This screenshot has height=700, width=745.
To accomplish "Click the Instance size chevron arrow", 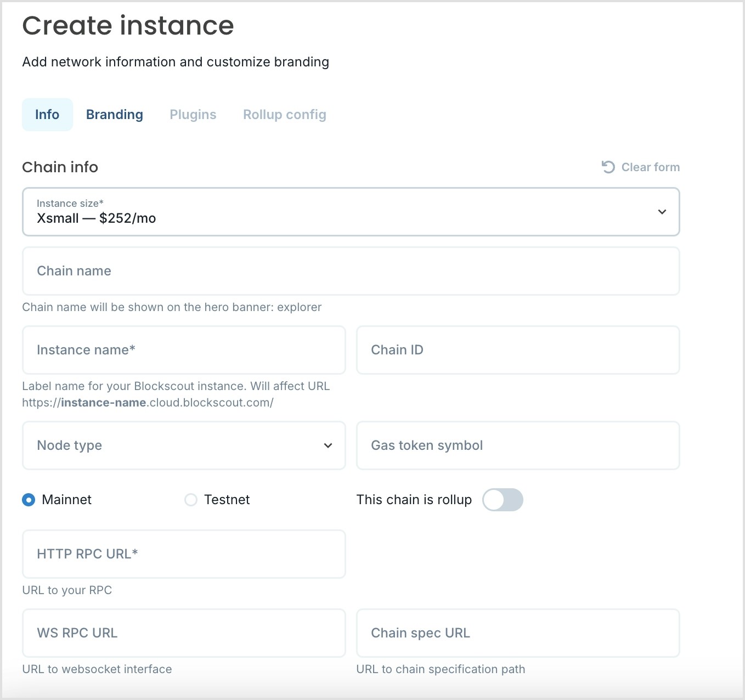I will point(662,212).
